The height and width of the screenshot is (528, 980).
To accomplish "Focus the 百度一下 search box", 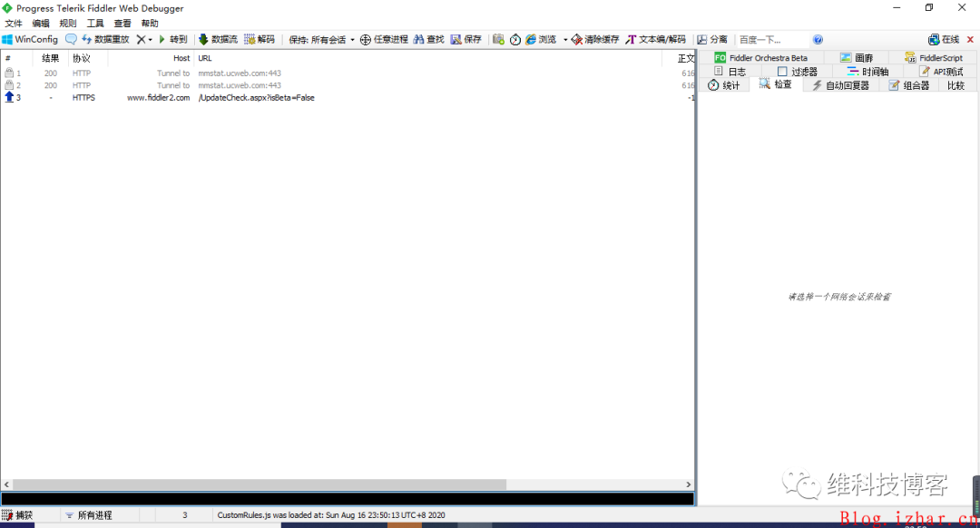I will coord(772,39).
